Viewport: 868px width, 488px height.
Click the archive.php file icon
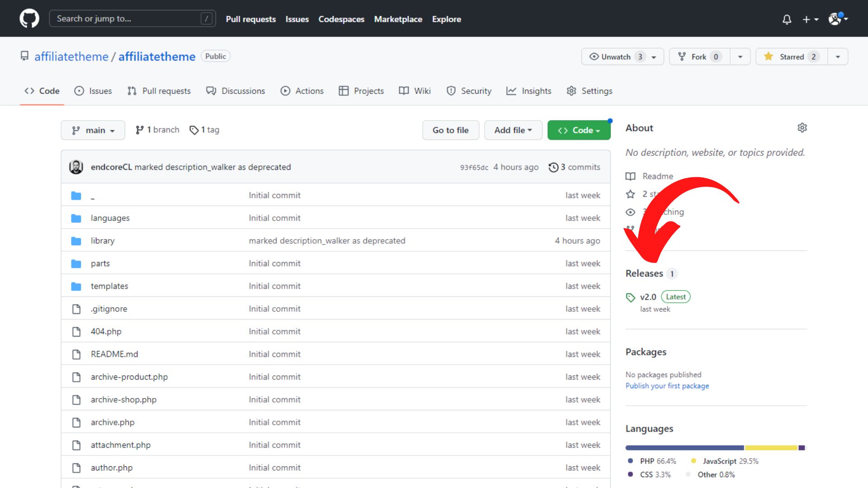[x=76, y=422]
